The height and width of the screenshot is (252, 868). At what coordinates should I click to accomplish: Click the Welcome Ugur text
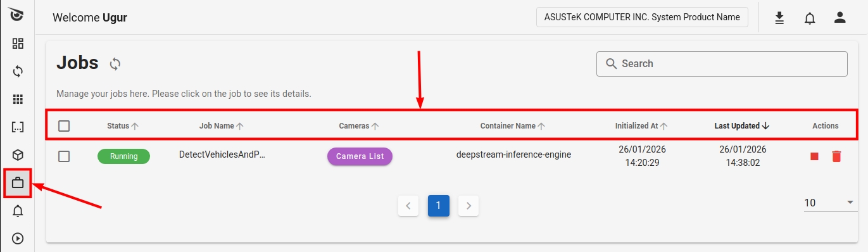click(90, 18)
